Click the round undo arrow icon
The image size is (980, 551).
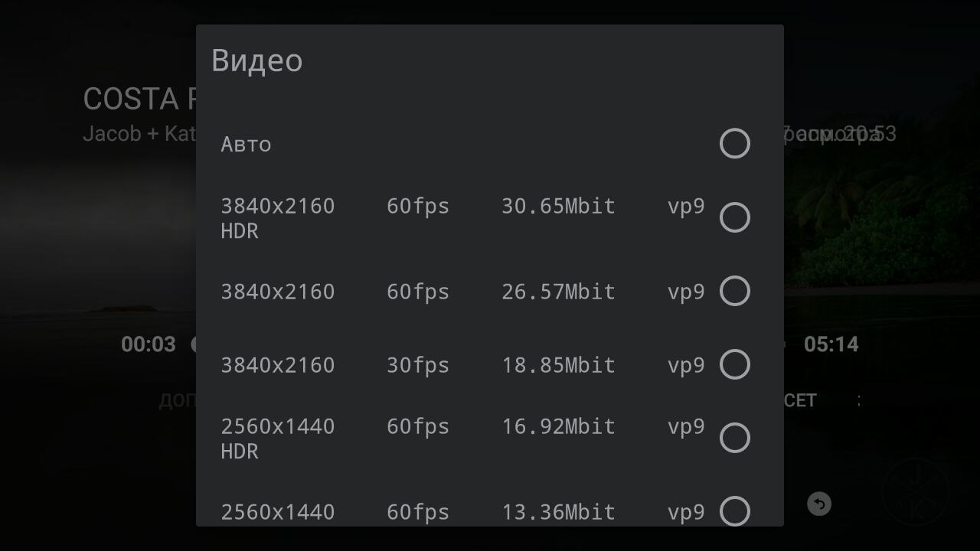tap(819, 504)
